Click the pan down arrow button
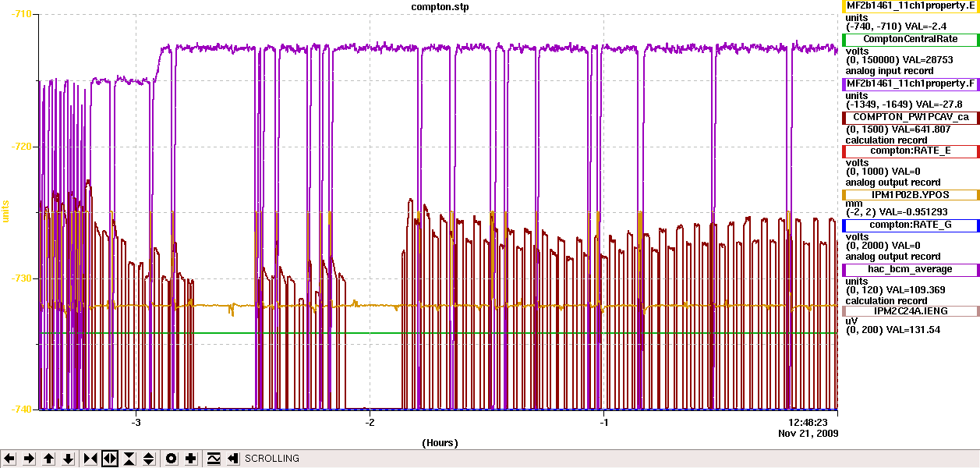Screen dimensions: 980x468 tap(69, 459)
